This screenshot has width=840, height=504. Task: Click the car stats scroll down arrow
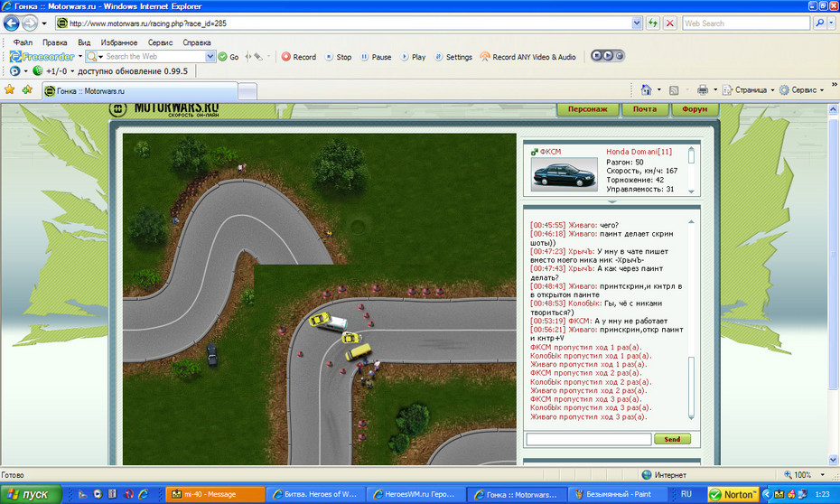tap(691, 191)
